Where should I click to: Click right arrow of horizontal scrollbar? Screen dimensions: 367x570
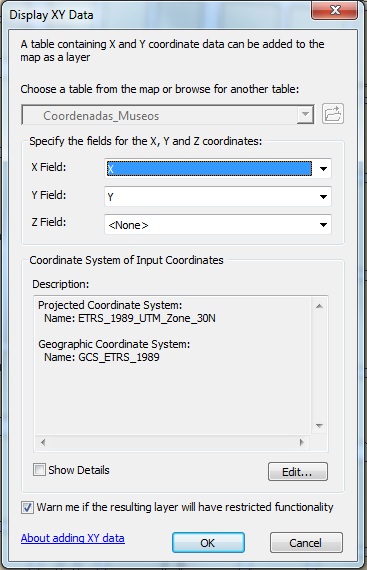(x=301, y=442)
